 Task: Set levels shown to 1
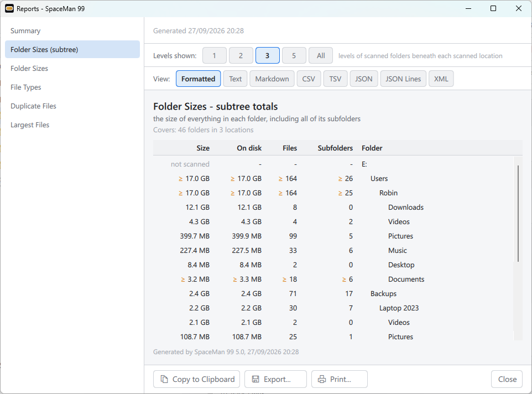pyautogui.click(x=215, y=55)
